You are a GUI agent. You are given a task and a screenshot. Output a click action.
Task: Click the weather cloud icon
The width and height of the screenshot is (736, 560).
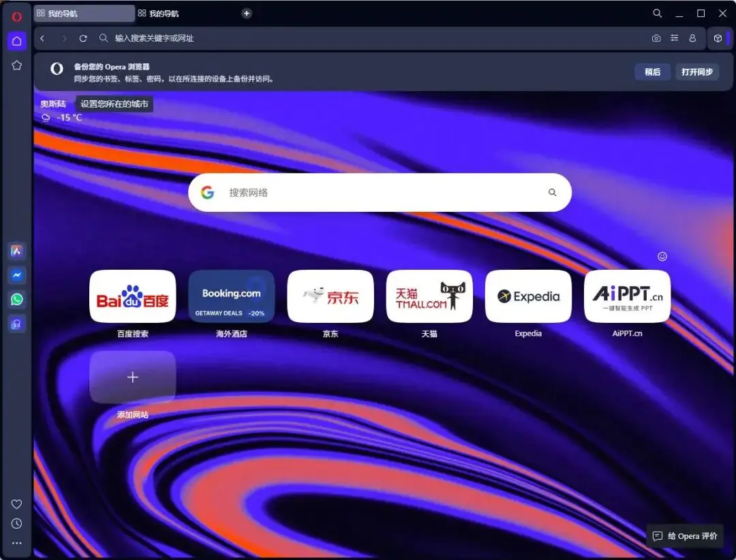pyautogui.click(x=46, y=118)
